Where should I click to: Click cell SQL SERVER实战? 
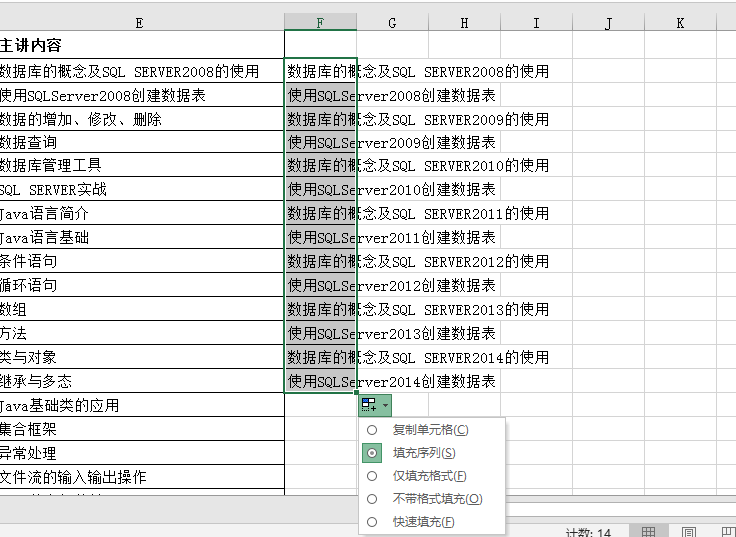[142, 189]
